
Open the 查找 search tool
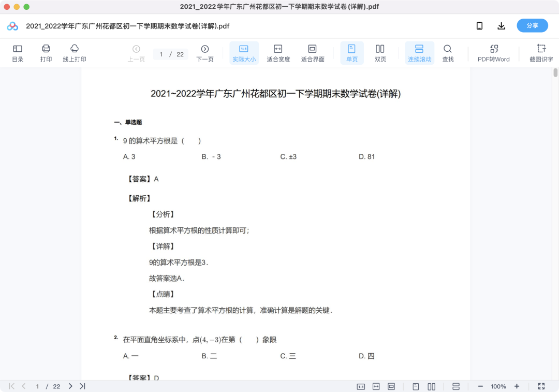[x=448, y=53]
